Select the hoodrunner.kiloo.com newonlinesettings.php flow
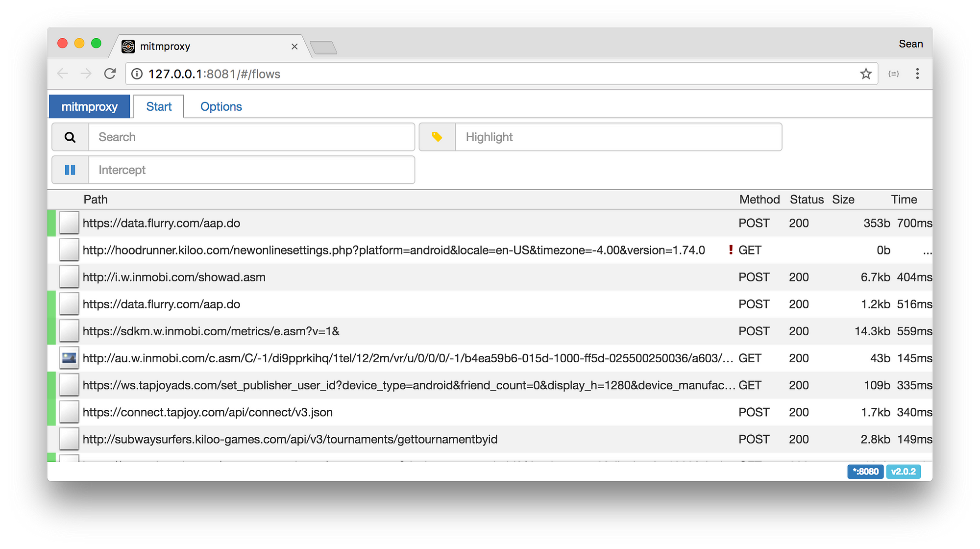The height and width of the screenshot is (549, 980). (x=490, y=250)
